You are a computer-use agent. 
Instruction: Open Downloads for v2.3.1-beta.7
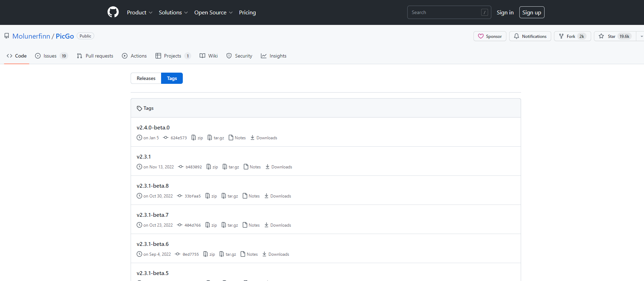coord(278,225)
